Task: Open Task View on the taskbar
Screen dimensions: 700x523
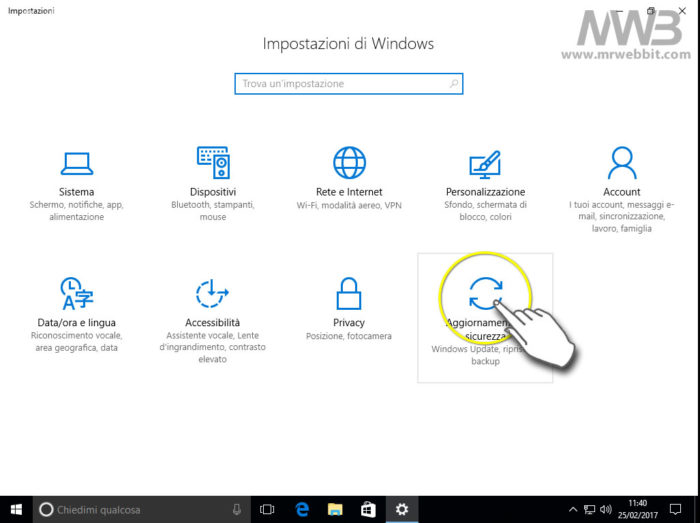Action: (267, 510)
